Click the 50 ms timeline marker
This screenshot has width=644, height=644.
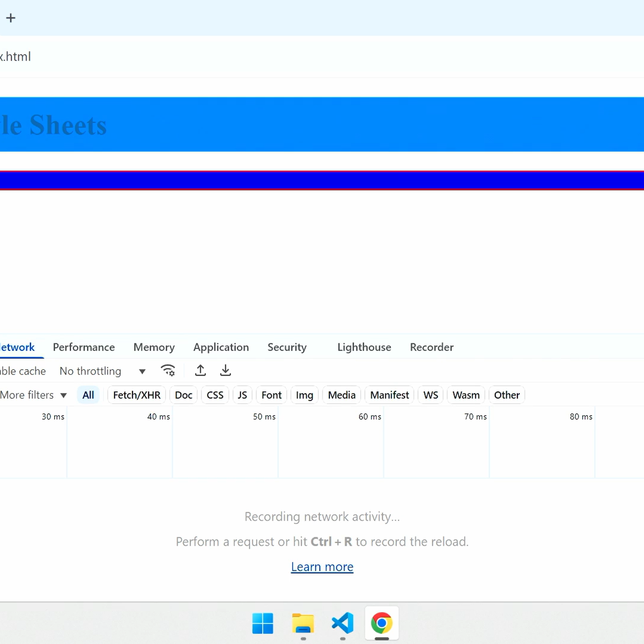264,417
